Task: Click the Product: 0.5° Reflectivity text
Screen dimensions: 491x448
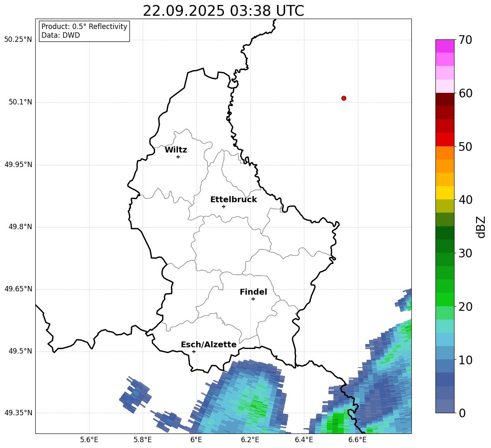Action: pyautogui.click(x=84, y=27)
